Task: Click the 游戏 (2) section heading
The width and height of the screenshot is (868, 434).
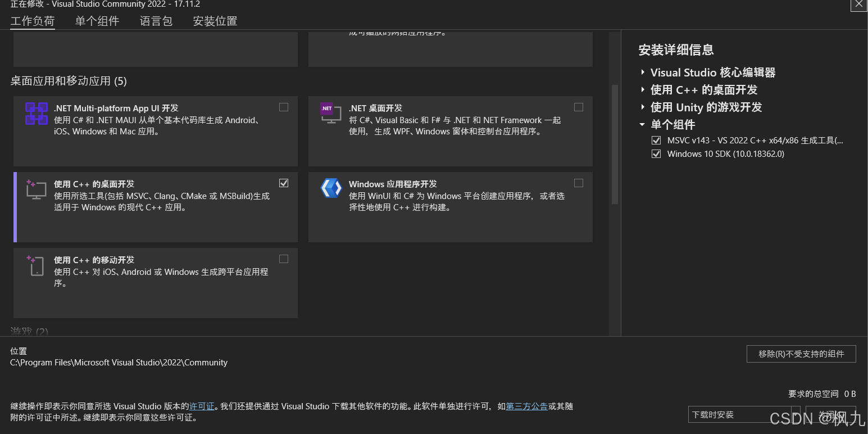Action: click(29, 331)
